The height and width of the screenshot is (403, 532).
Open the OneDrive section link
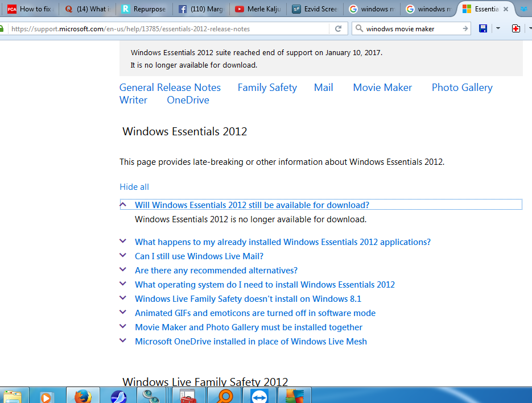pyautogui.click(x=188, y=100)
